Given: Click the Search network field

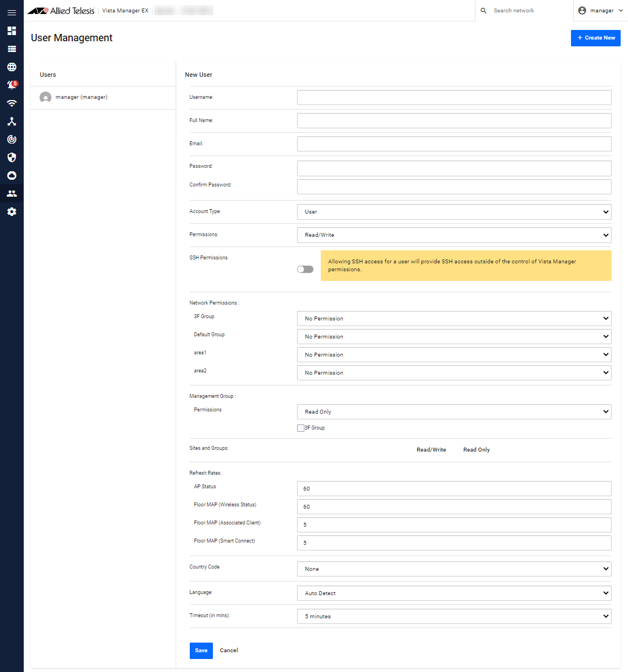Looking at the screenshot, I should [528, 11].
